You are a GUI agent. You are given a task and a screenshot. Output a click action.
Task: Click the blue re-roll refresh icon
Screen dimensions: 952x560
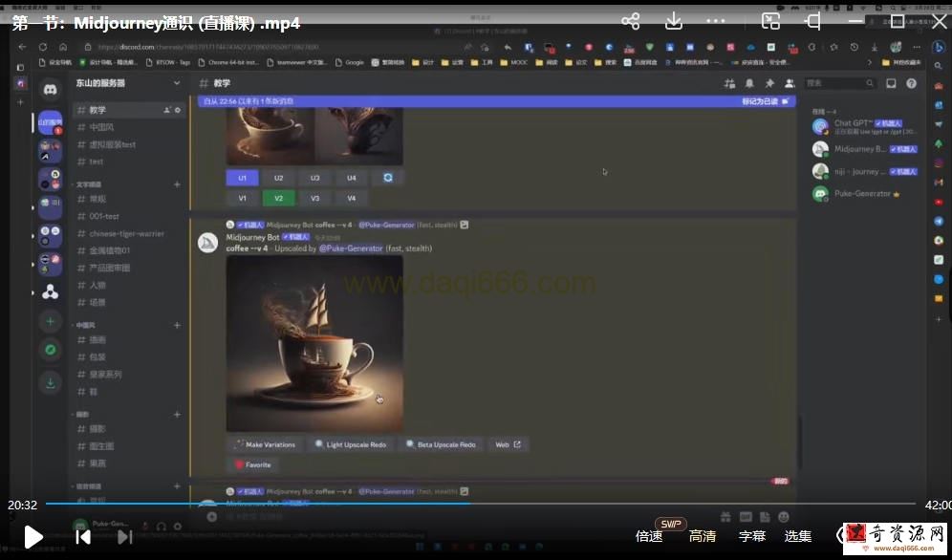388,178
